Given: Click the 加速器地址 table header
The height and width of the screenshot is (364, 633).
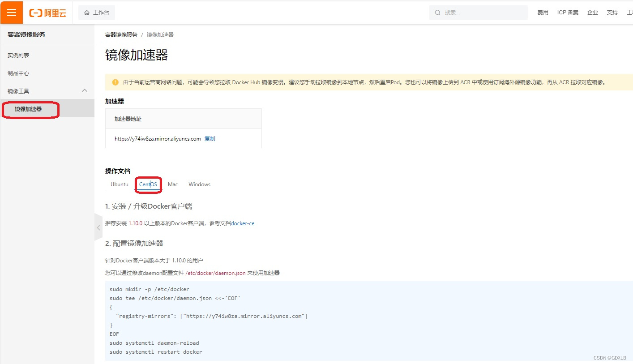Looking at the screenshot, I should (128, 119).
